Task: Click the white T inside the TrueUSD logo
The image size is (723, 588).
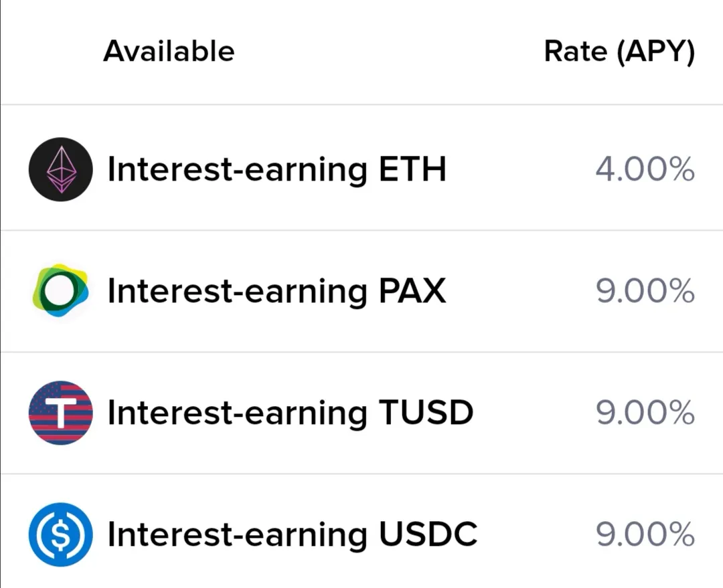Action: click(x=60, y=413)
